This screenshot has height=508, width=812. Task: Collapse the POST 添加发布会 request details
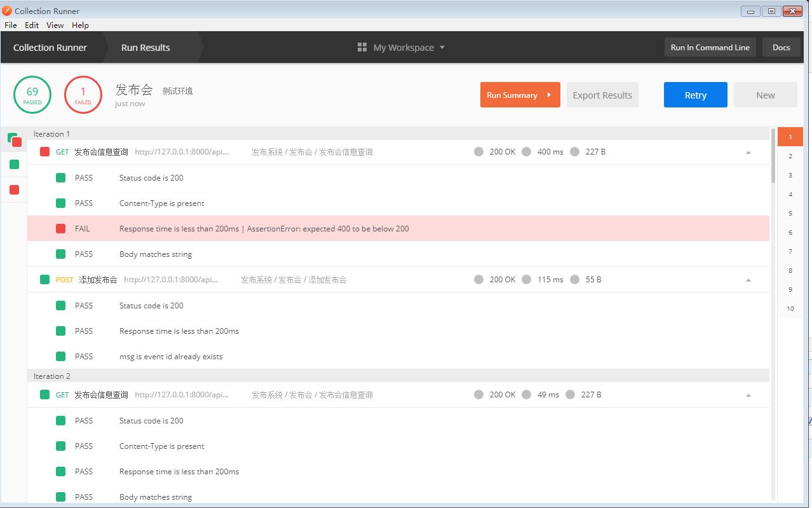[748, 279]
